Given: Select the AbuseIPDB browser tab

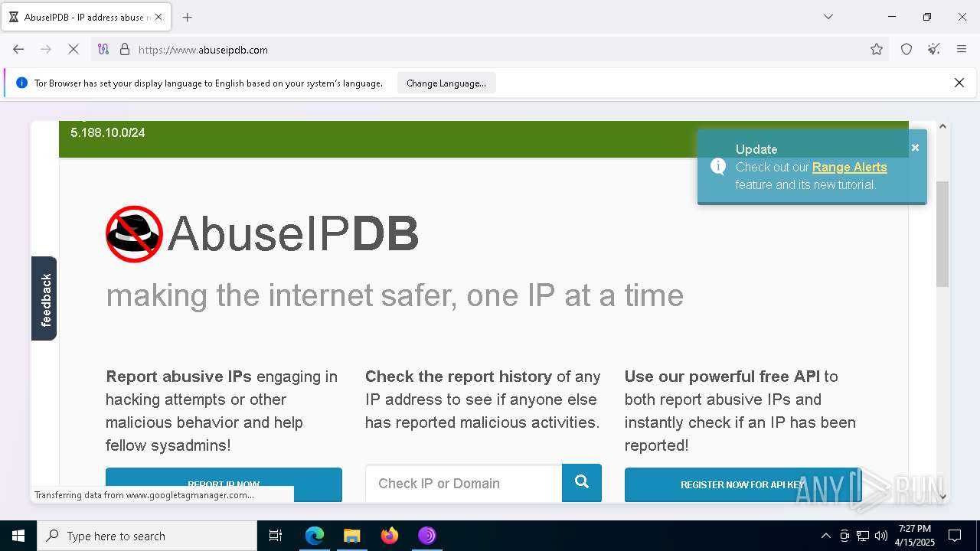Looking at the screenshot, I should pos(84,17).
